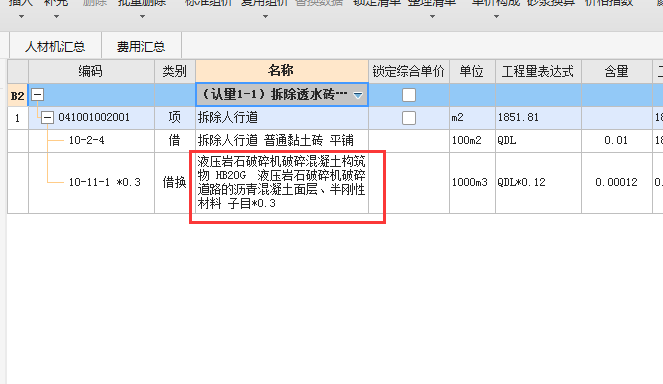Click the 锁定综合单价 column header

tap(409, 71)
